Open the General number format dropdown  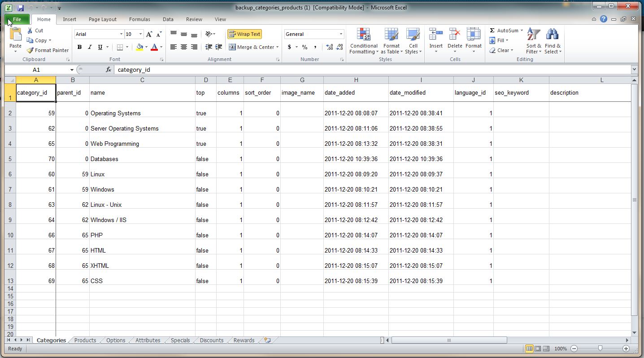click(341, 34)
